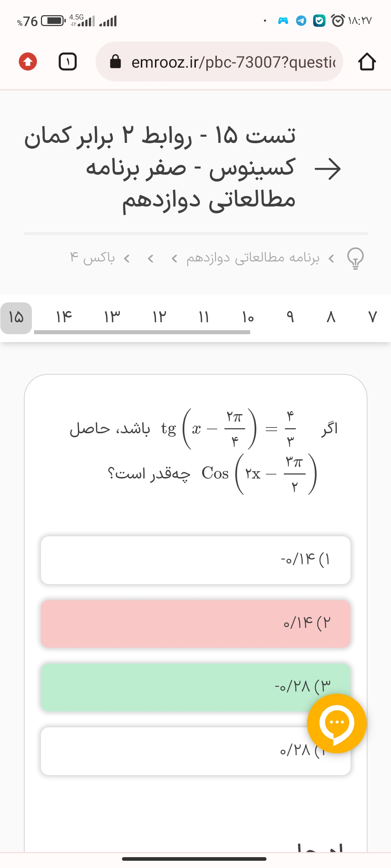Open the برنامه مطالعاتی دوازدهم breadcrumb link

click(x=253, y=258)
